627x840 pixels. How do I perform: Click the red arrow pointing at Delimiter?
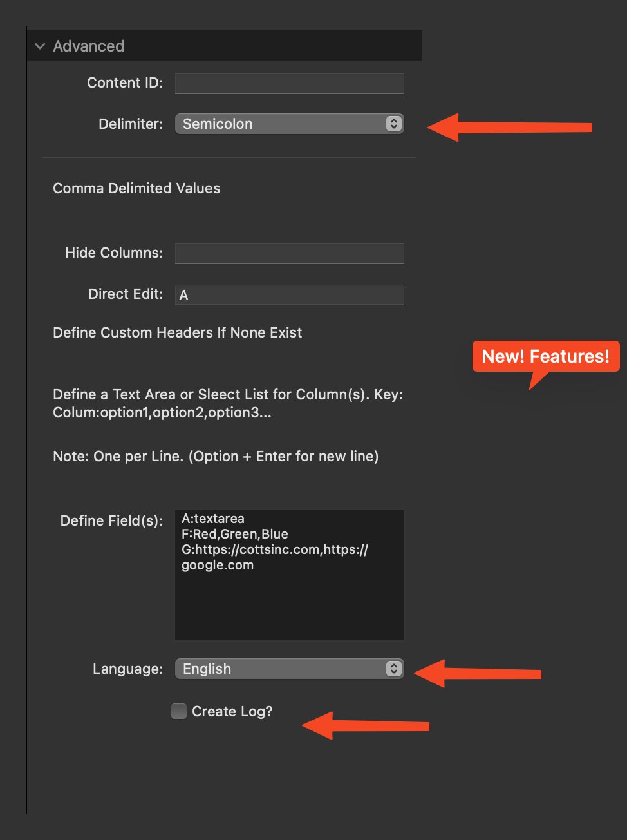coord(509,127)
